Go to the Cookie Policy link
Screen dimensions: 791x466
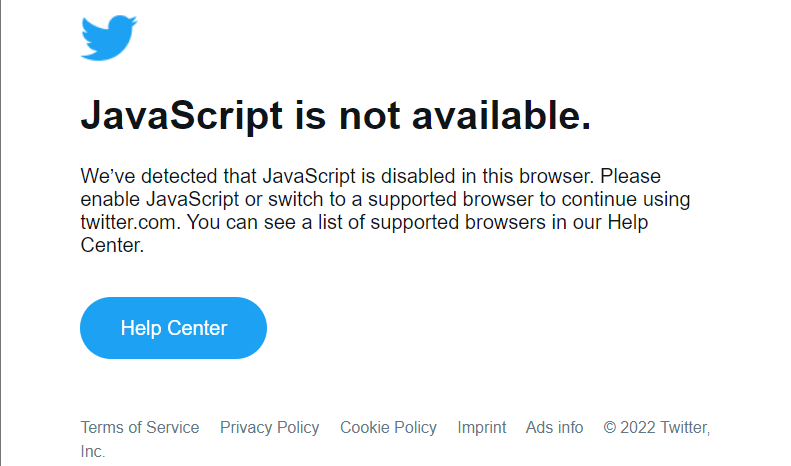point(388,427)
